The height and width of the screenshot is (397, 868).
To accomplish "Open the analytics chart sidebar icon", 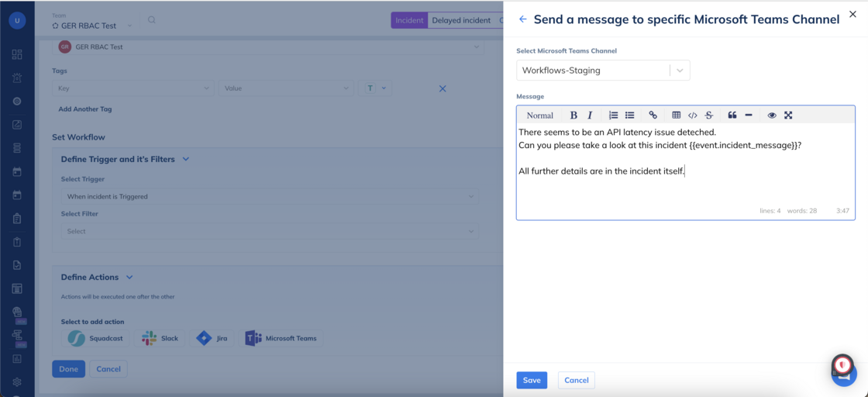I will [x=17, y=359].
